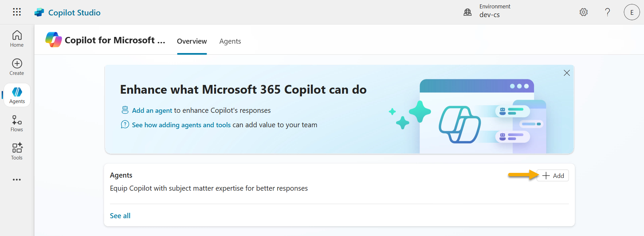Select the dev-cs environment name
The width and height of the screenshot is (644, 236).
coord(489,15)
